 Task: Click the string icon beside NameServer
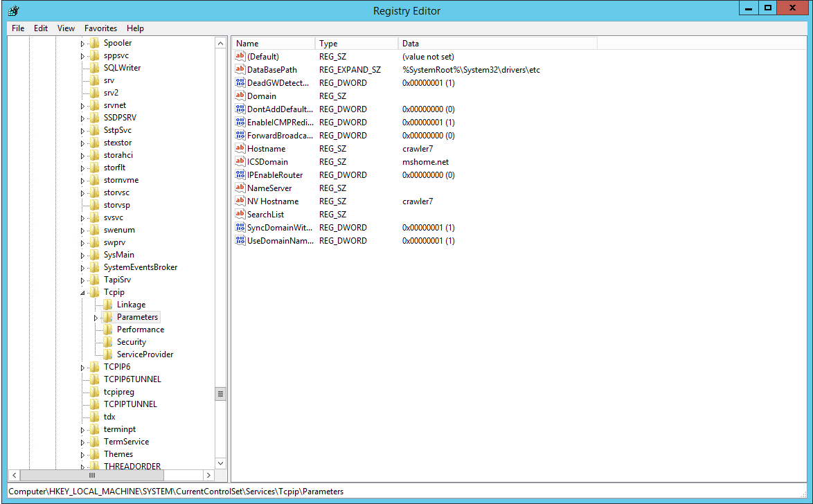[x=240, y=188]
